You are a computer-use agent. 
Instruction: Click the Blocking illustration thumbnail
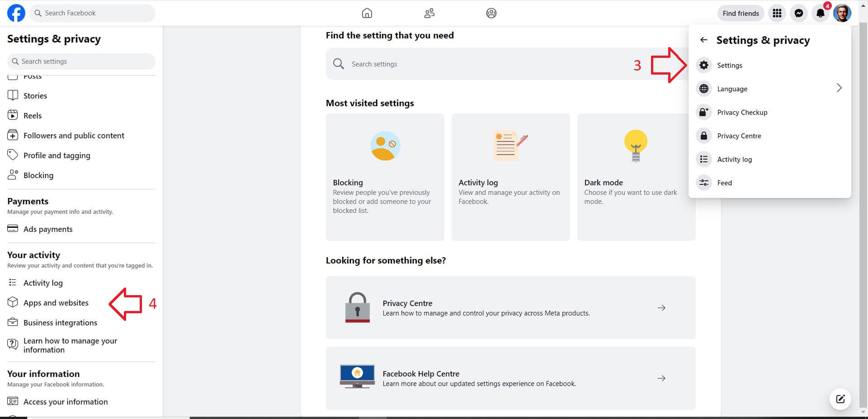tap(385, 146)
